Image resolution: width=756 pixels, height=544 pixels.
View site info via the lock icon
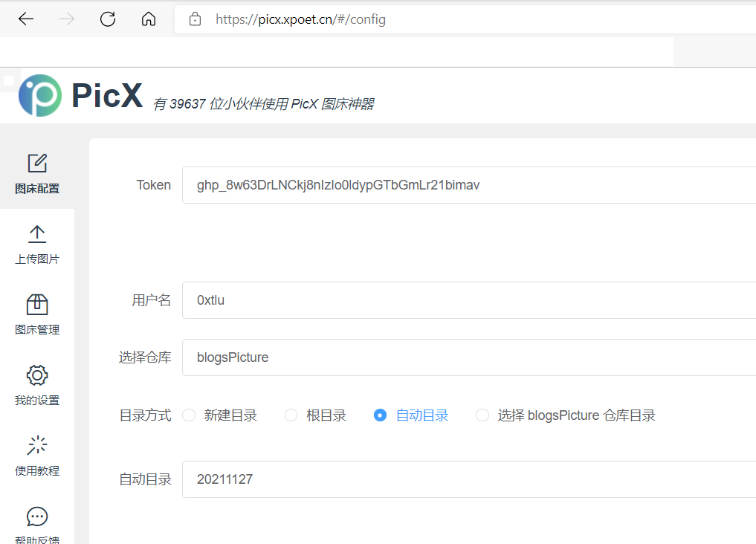pos(195,19)
